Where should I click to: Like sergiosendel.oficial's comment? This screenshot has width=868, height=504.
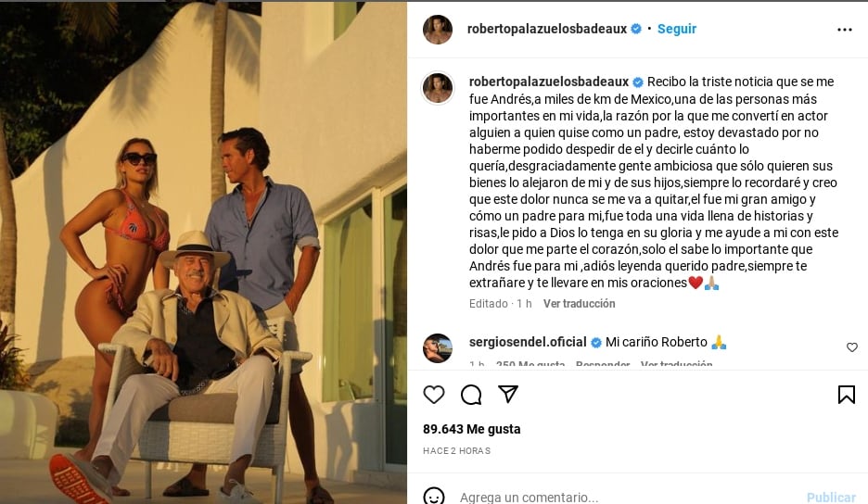[851, 347]
